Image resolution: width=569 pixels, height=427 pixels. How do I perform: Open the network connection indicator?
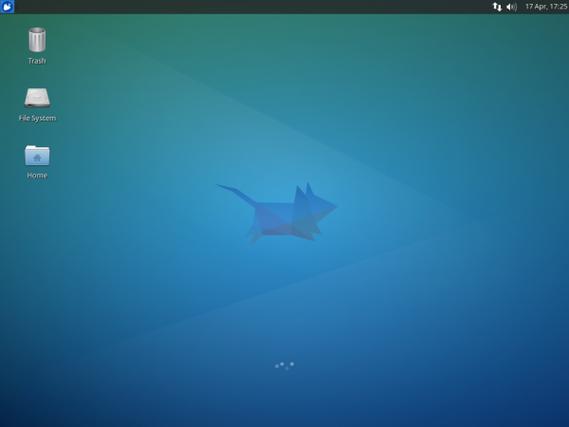497,7
